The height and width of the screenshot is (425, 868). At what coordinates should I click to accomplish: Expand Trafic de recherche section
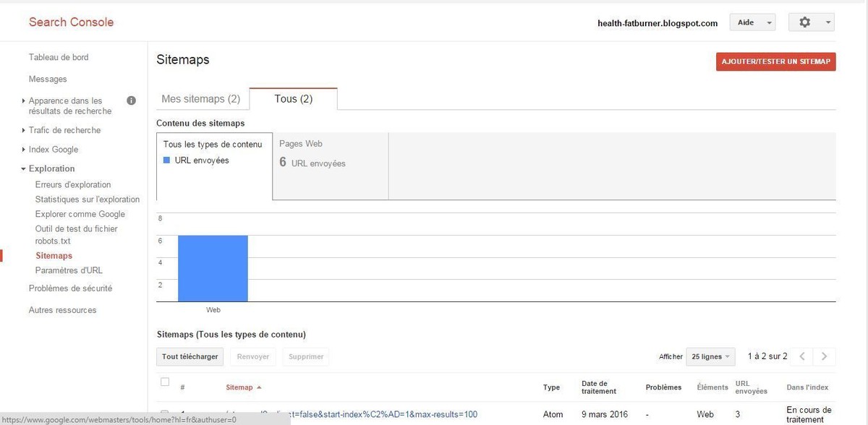pos(64,130)
